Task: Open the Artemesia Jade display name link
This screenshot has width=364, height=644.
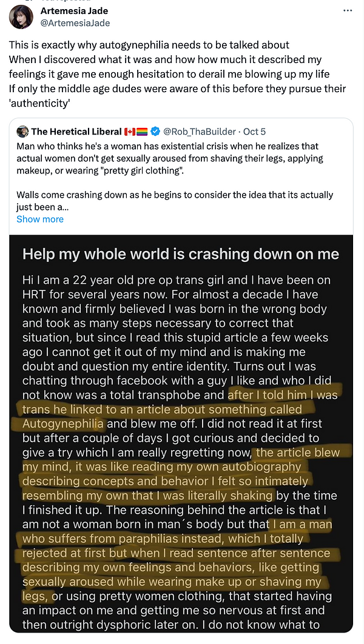Action: tap(74, 11)
